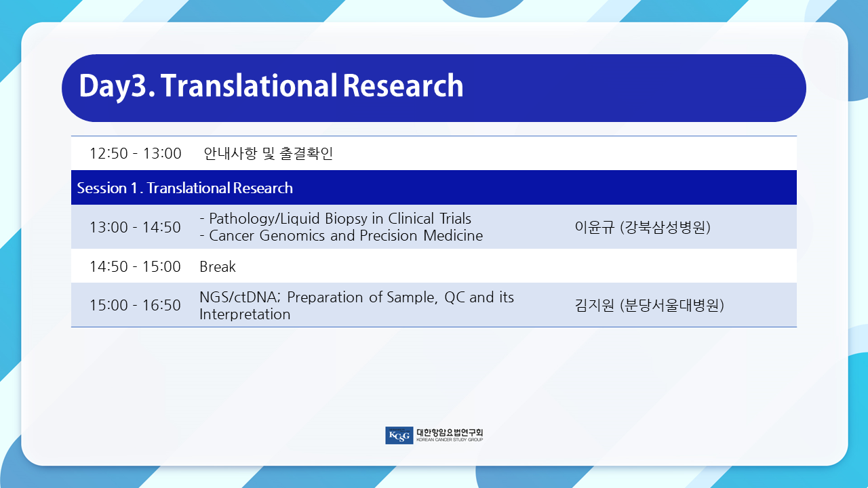Click the 15:00 - 16:50 time cell
This screenshot has height=488, width=868.
[136, 305]
